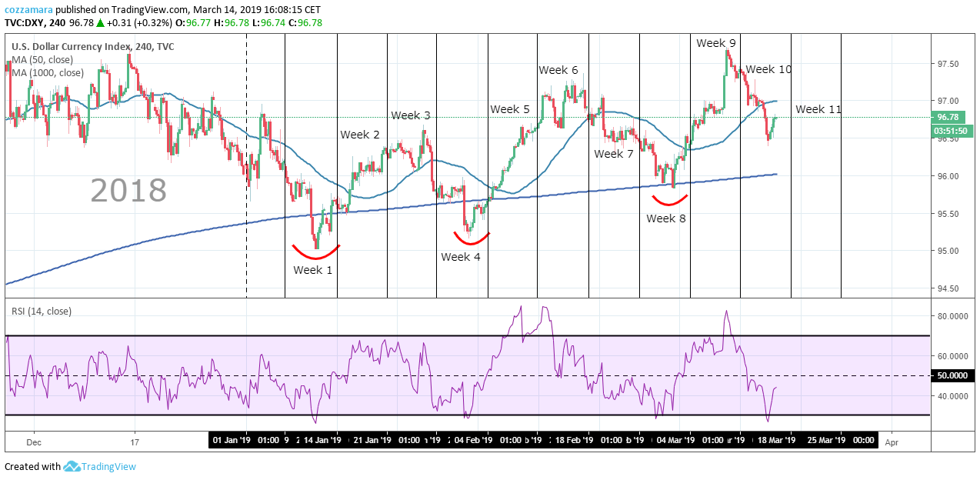Viewport: 980px width, 480px height.
Task: Click the 96.00 price axis label
Action: [x=948, y=176]
